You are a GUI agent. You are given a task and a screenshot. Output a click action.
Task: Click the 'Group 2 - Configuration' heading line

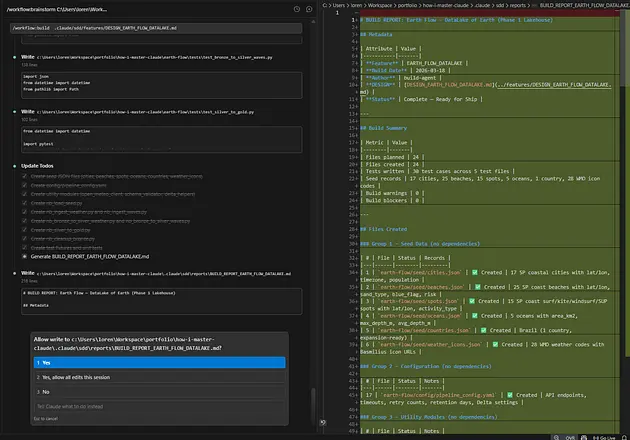(425, 366)
